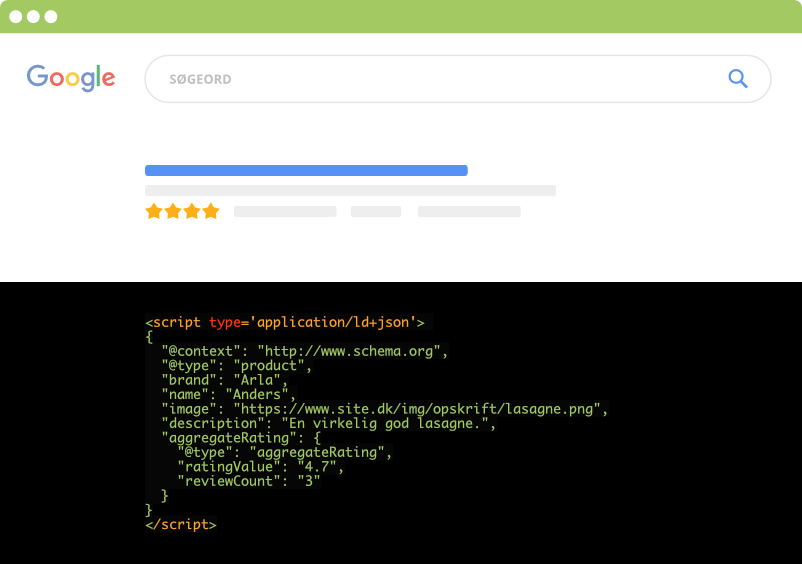Focus the SØGEORD search field
This screenshot has height=564, width=802.
tap(458, 79)
